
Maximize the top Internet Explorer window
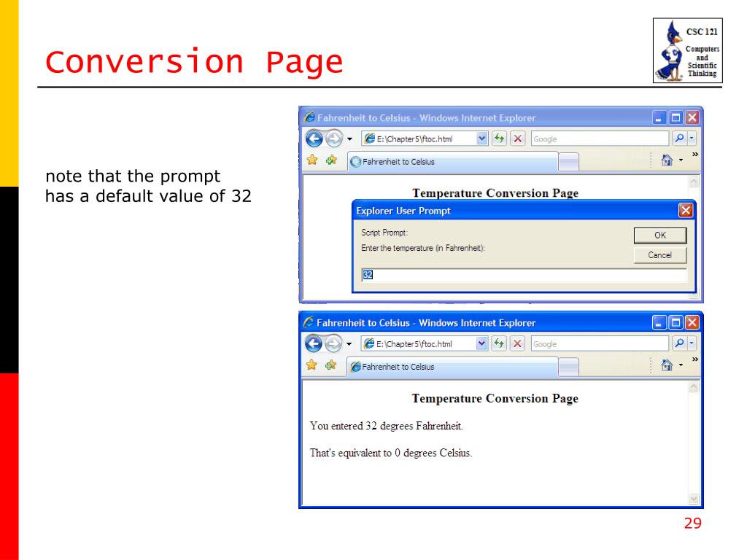pyautogui.click(x=676, y=117)
